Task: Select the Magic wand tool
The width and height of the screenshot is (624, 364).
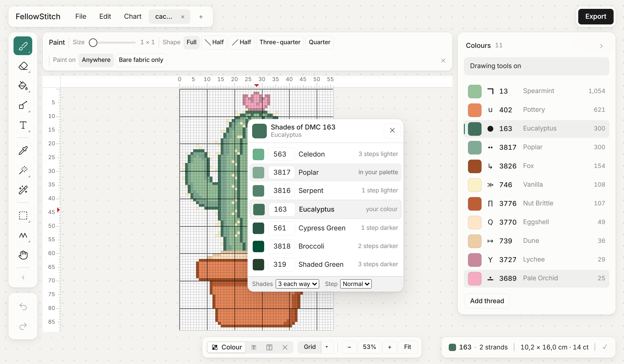Action: coord(23,170)
